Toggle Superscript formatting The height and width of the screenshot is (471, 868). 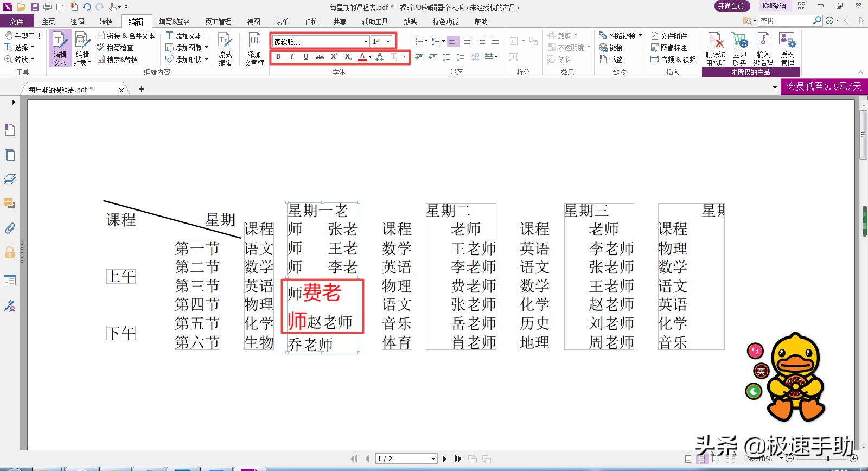click(334, 56)
